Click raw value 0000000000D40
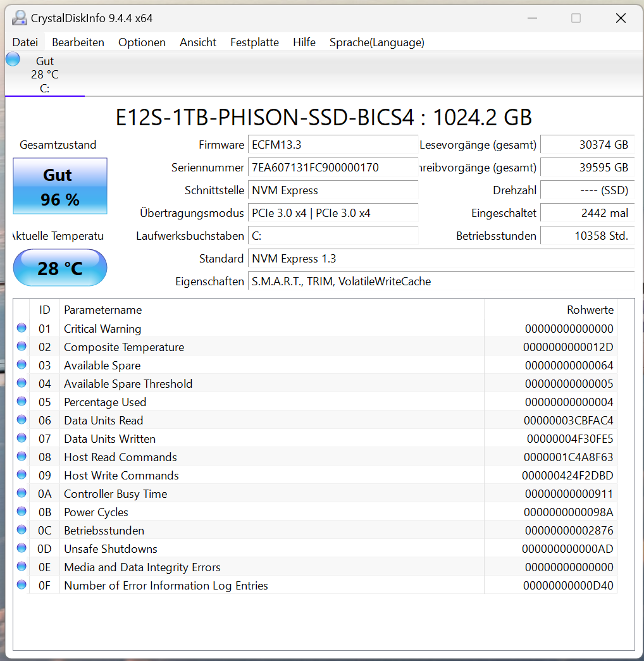This screenshot has width=644, height=661. tap(568, 586)
